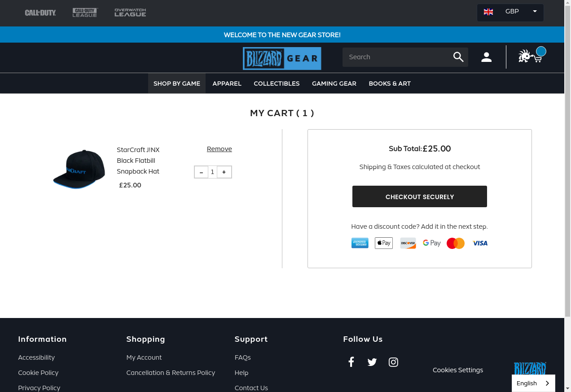The width and height of the screenshot is (571, 392).
Task: Click the Mastercard icon
Action: 456,243
